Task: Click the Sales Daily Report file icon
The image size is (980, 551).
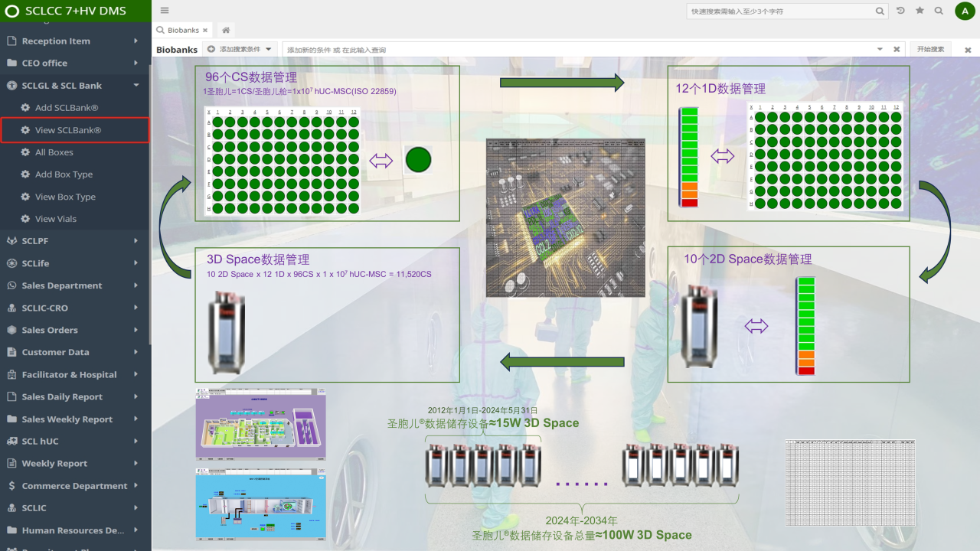Action: coord(11,396)
